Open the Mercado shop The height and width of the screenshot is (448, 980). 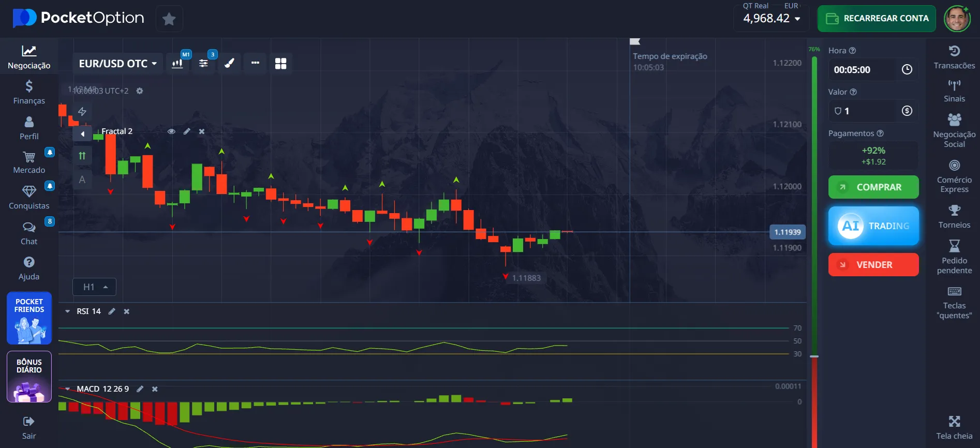(29, 161)
